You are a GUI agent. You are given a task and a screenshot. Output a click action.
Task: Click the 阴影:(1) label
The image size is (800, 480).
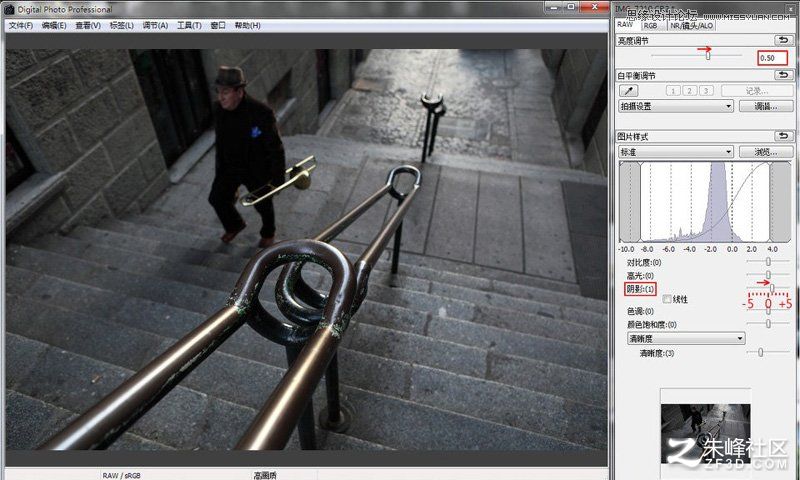[640, 289]
